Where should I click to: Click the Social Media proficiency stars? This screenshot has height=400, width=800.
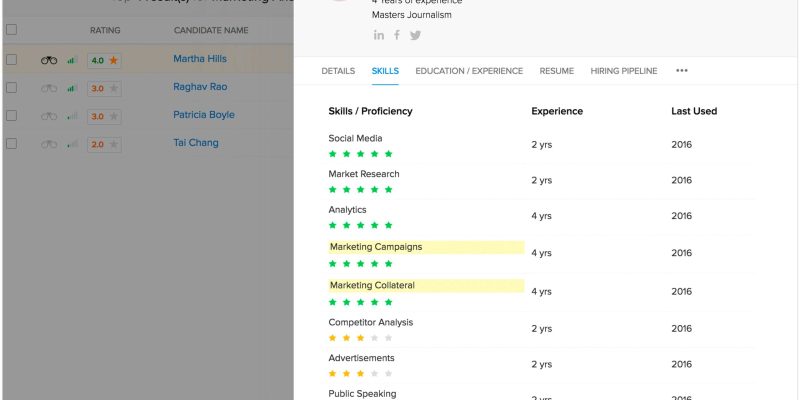(361, 154)
